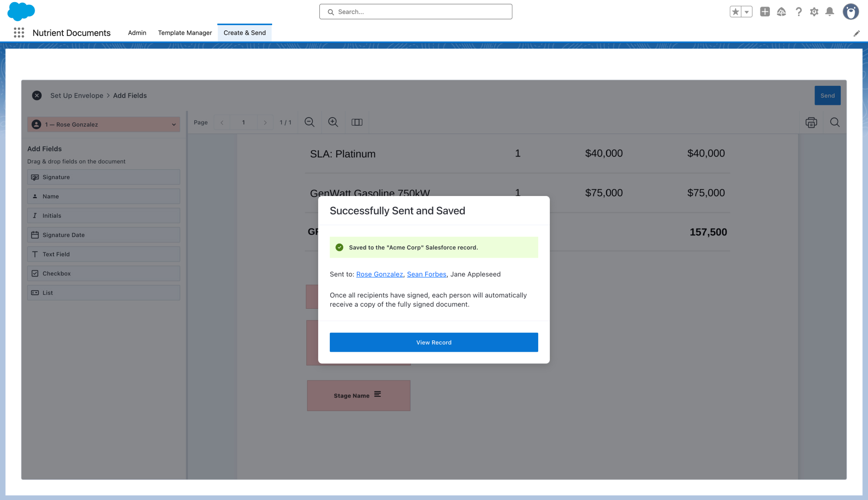Zoom out of the document
The image size is (868, 500).
(309, 122)
